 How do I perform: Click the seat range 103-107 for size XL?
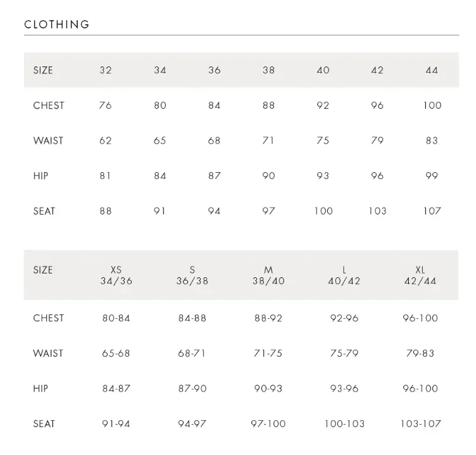(421, 424)
